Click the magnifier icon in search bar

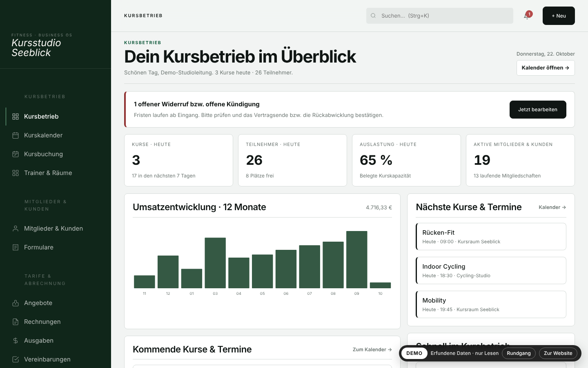click(373, 16)
